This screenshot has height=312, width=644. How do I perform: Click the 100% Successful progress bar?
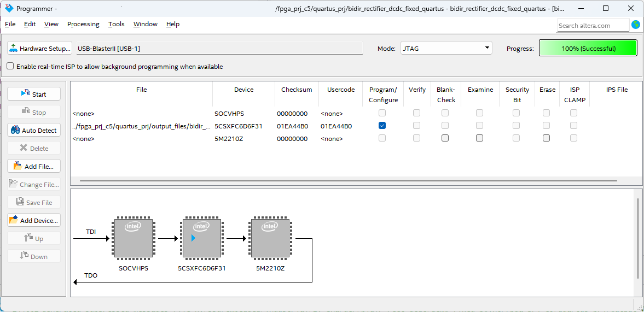pos(588,48)
